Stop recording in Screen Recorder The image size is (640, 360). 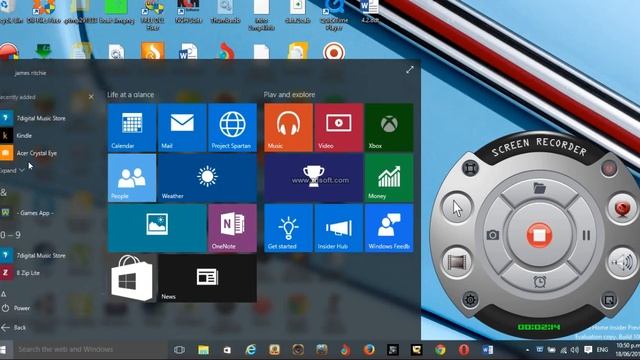[x=539, y=235]
